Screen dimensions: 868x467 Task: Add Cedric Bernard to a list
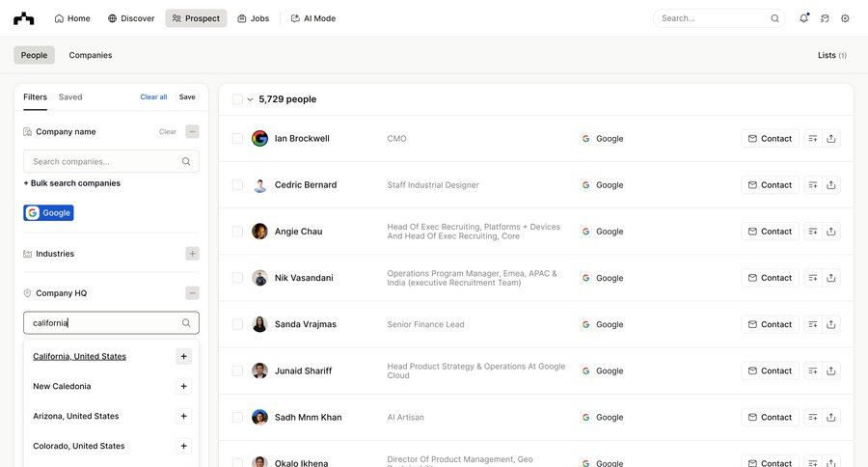tap(813, 185)
